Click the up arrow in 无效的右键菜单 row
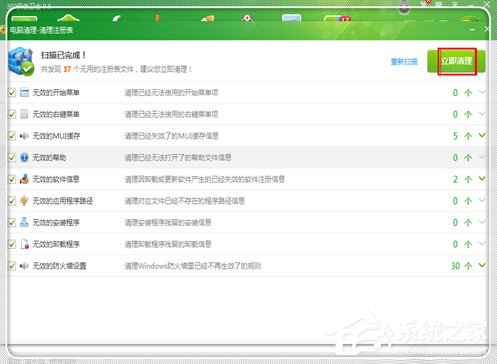The image size is (497, 364). [x=468, y=114]
